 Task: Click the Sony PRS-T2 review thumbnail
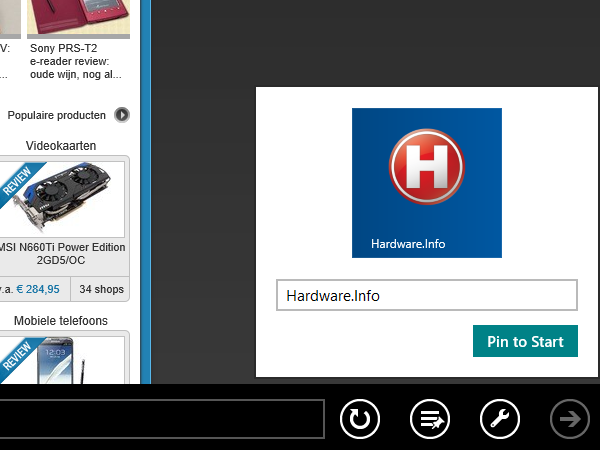point(78,18)
